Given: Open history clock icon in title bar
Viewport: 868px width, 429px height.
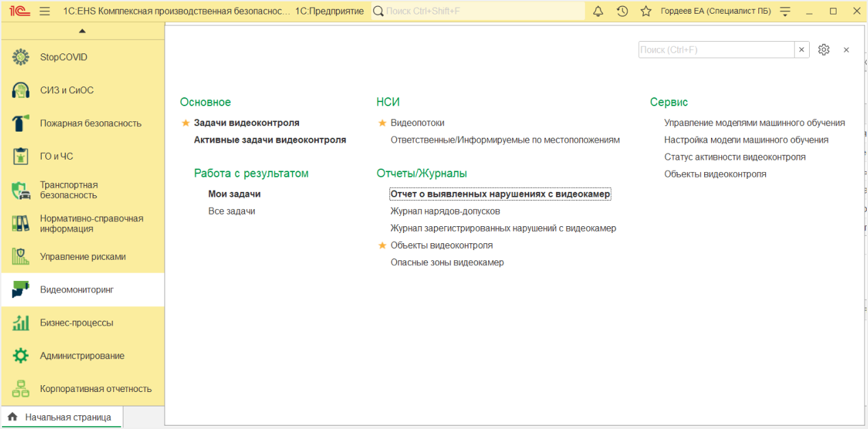Looking at the screenshot, I should 622,11.
